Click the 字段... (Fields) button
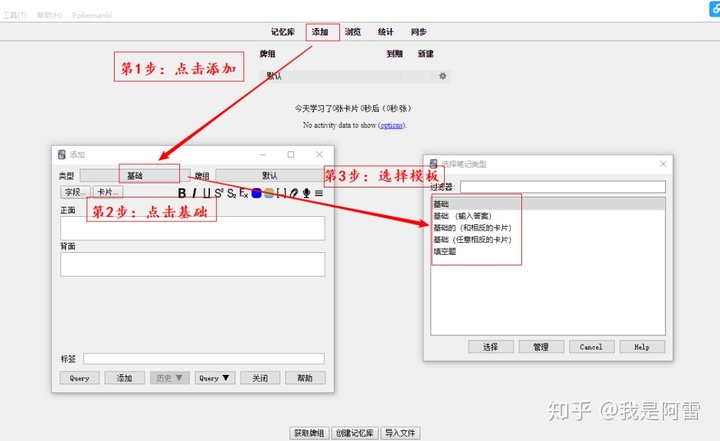 (x=75, y=192)
